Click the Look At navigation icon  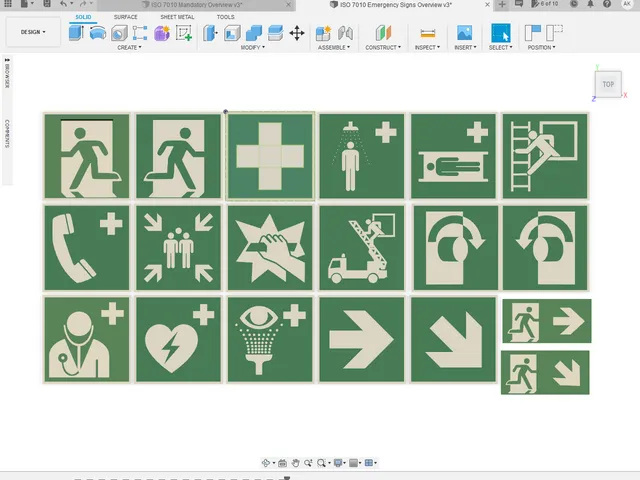[x=282, y=463]
